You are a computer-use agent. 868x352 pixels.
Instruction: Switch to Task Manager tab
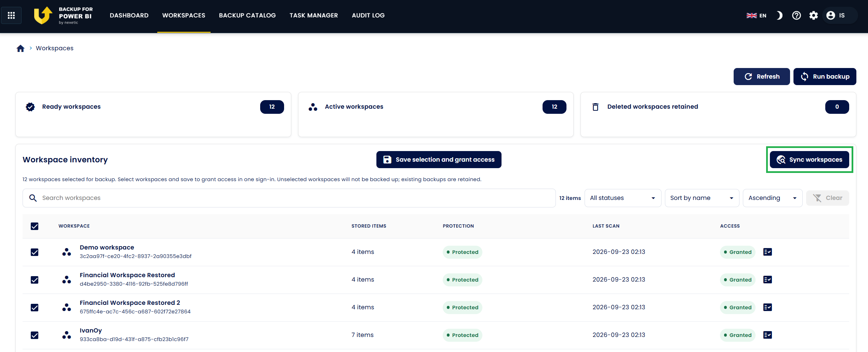click(313, 15)
